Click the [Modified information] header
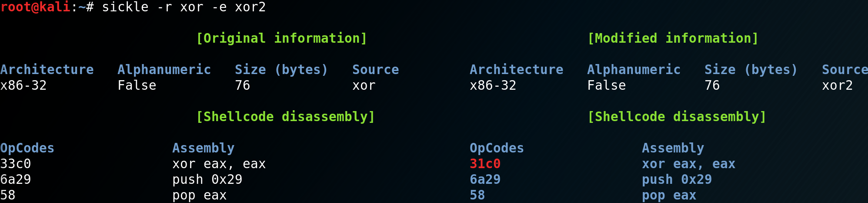Screen dimensions: 868x203 673,38
